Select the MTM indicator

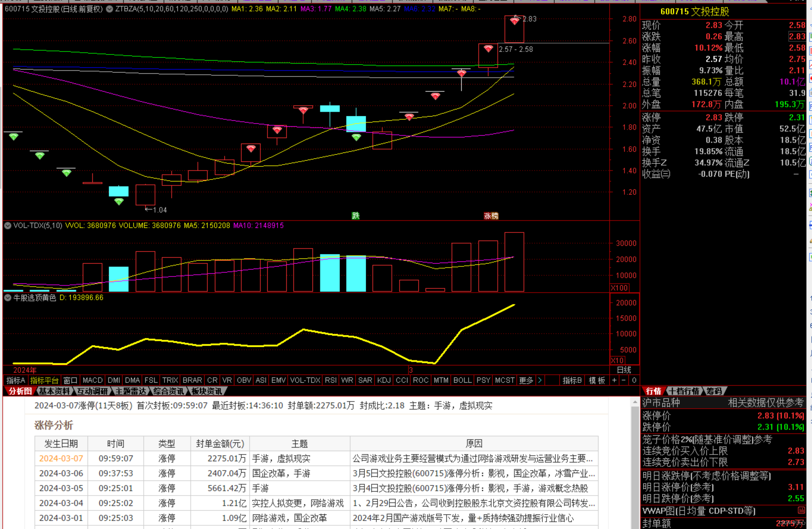click(441, 380)
